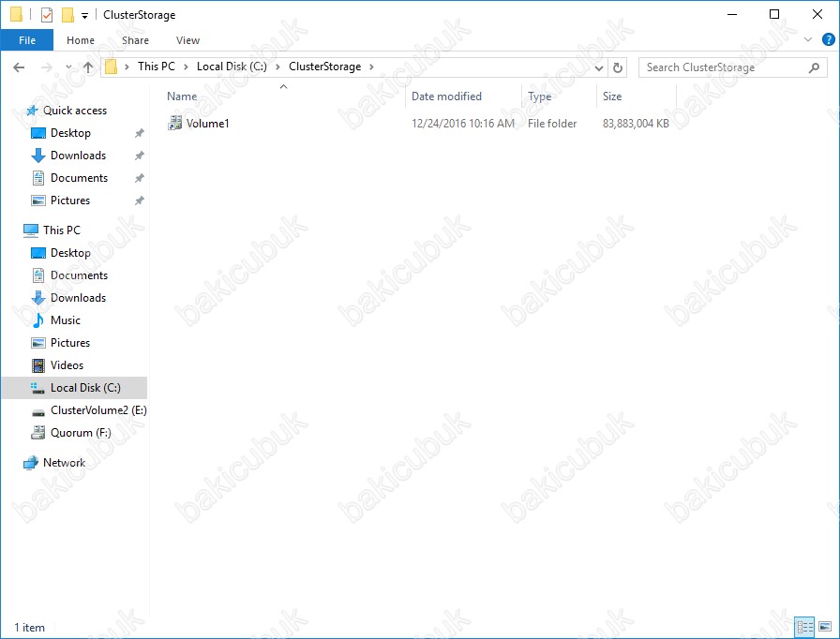Click the folder icon in the address bar

click(111, 67)
